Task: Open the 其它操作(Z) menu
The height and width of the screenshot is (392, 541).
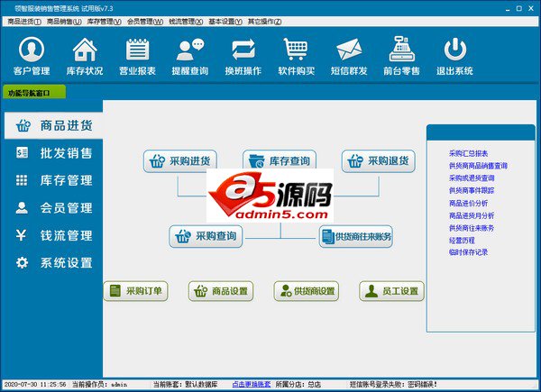Action: 264,22
